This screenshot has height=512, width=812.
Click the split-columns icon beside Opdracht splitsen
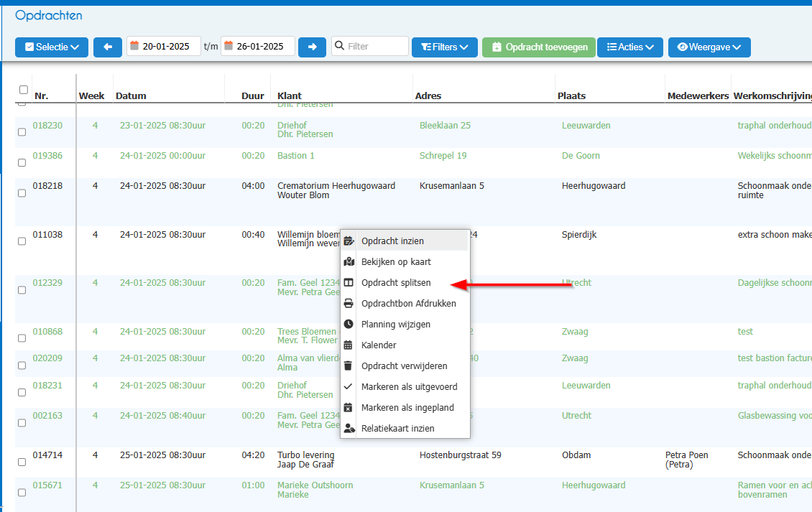click(349, 283)
